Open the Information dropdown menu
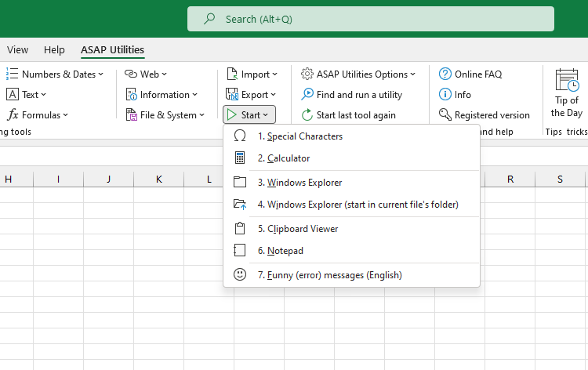 point(162,95)
